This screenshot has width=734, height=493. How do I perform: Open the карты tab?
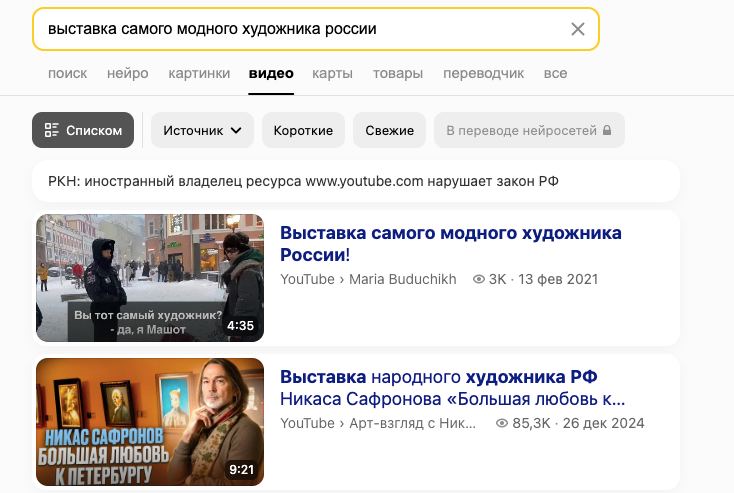332,74
